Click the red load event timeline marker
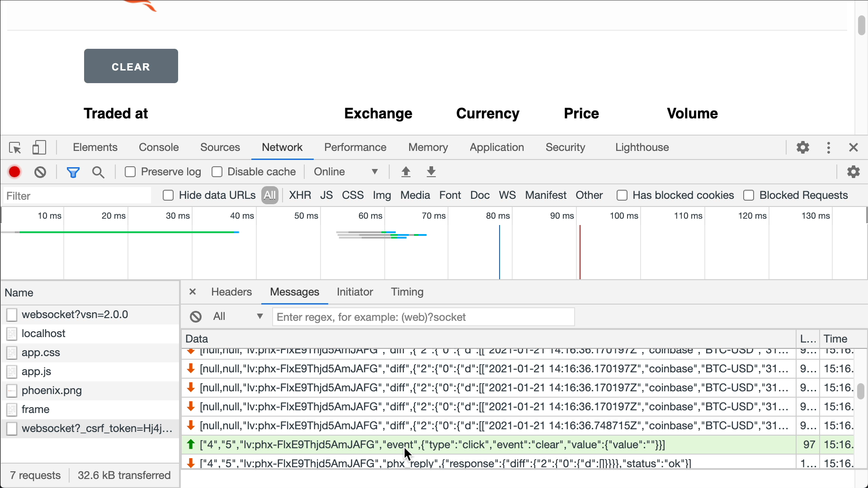The height and width of the screenshot is (488, 868). [580, 252]
